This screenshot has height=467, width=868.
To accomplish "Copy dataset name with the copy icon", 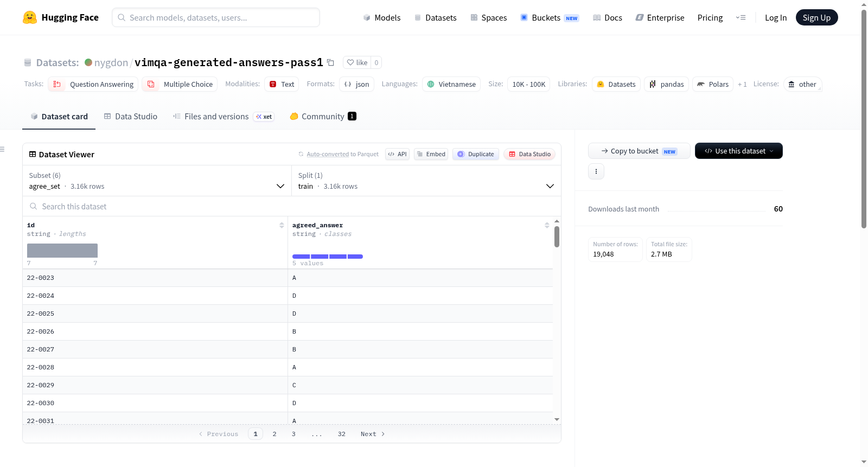I will [330, 62].
